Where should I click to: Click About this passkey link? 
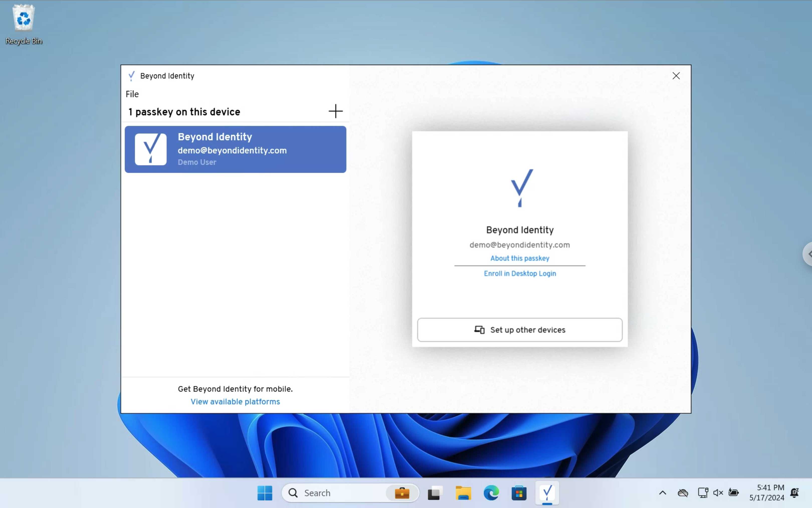520,258
